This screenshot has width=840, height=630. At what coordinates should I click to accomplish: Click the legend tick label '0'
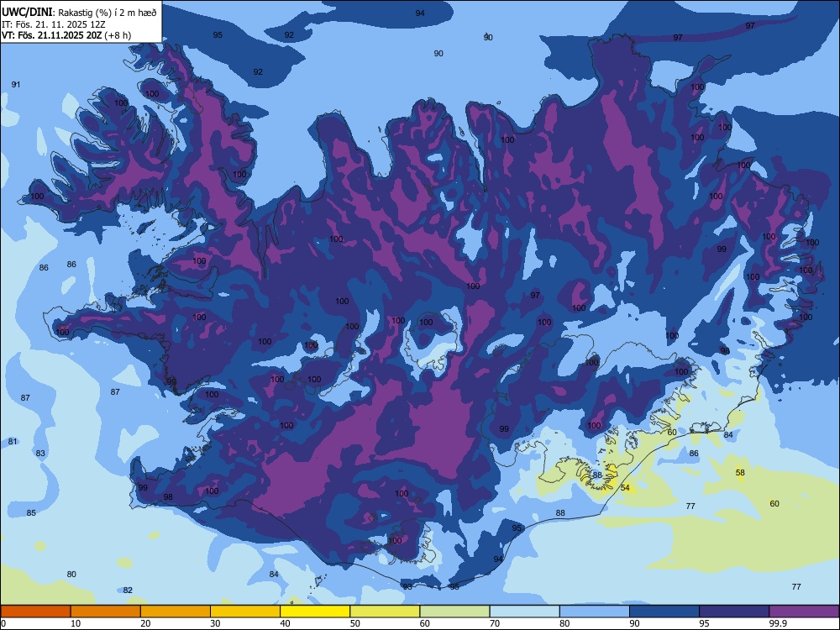tap(3, 623)
